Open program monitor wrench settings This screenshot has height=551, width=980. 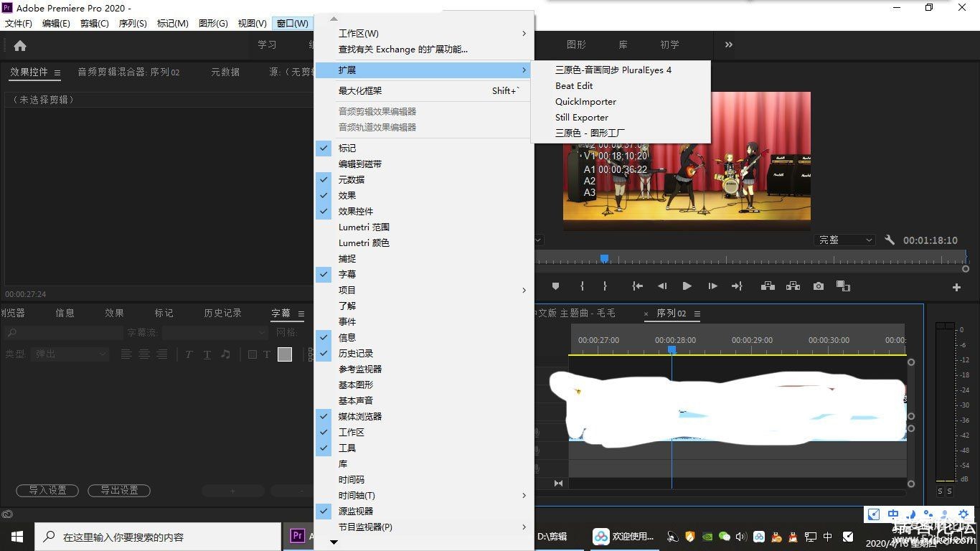(890, 240)
